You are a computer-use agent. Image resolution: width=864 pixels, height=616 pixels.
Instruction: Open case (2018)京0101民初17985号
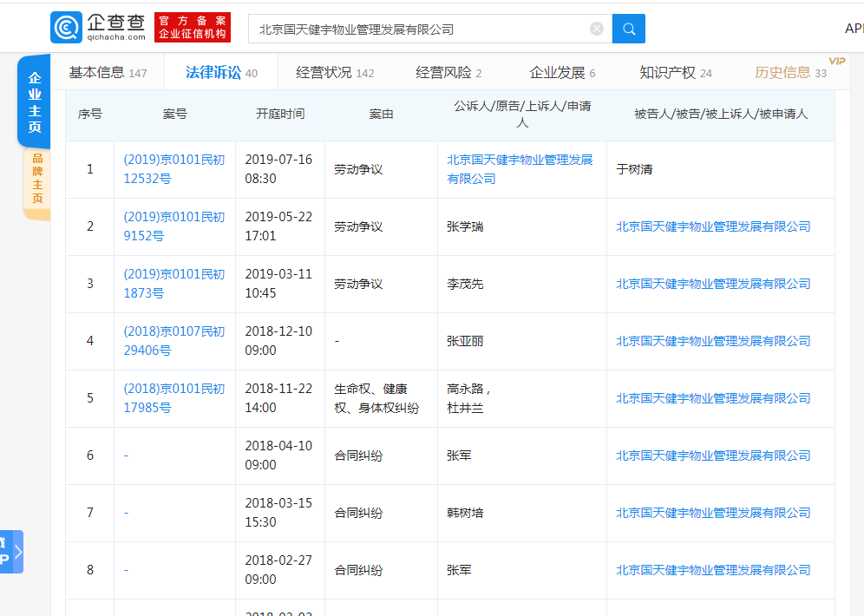174,398
